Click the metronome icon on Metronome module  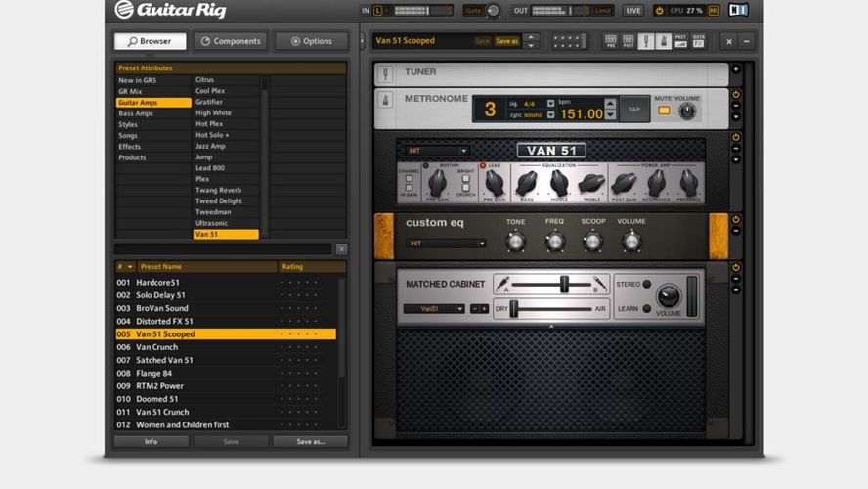386,100
